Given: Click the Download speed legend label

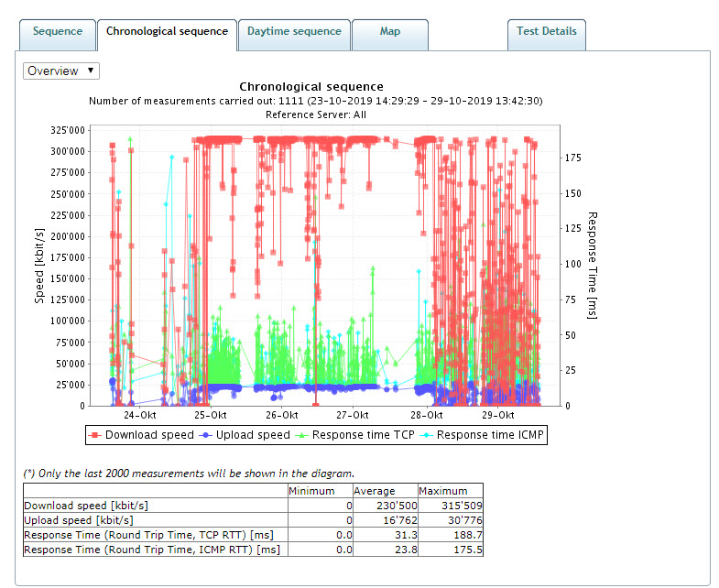Looking at the screenshot, I should pyautogui.click(x=149, y=435).
